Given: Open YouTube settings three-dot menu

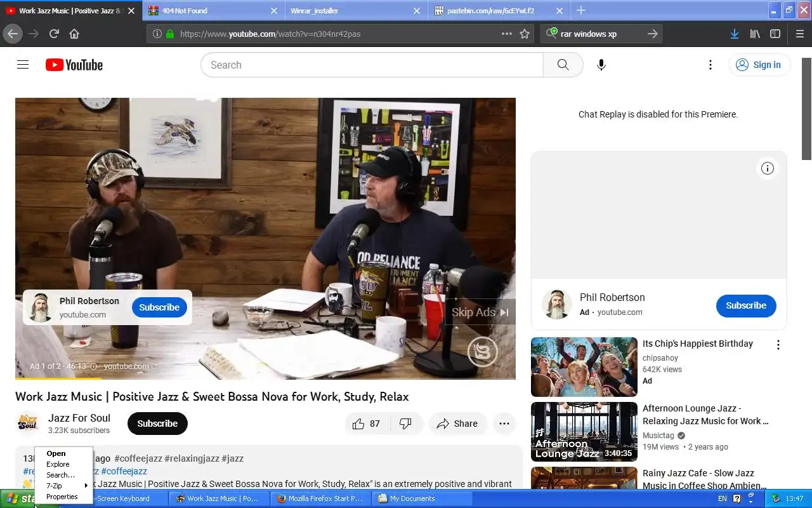Looking at the screenshot, I should (710, 65).
